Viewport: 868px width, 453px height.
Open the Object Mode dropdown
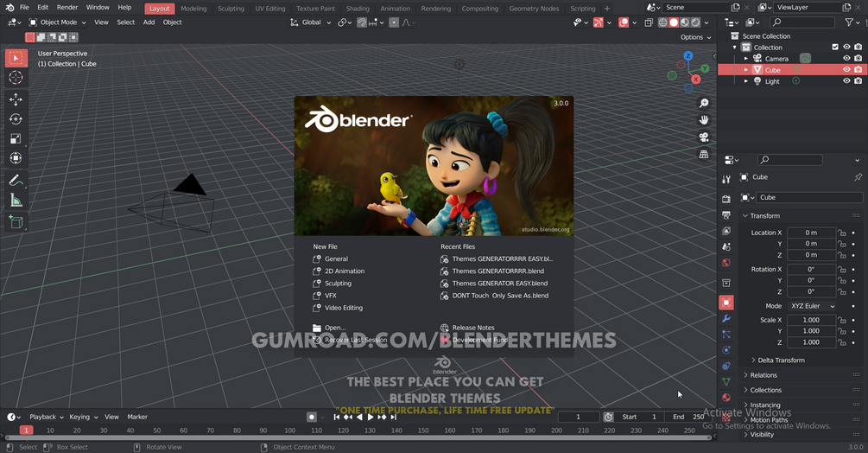click(58, 22)
